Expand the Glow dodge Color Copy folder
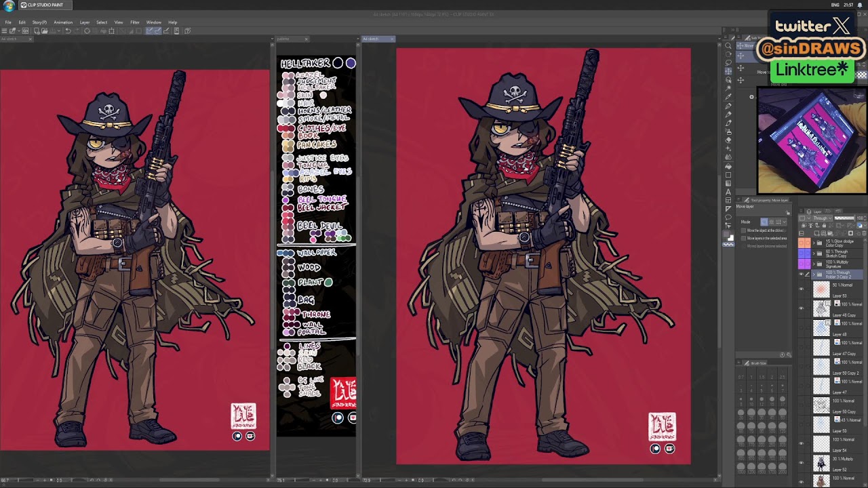 coord(814,243)
